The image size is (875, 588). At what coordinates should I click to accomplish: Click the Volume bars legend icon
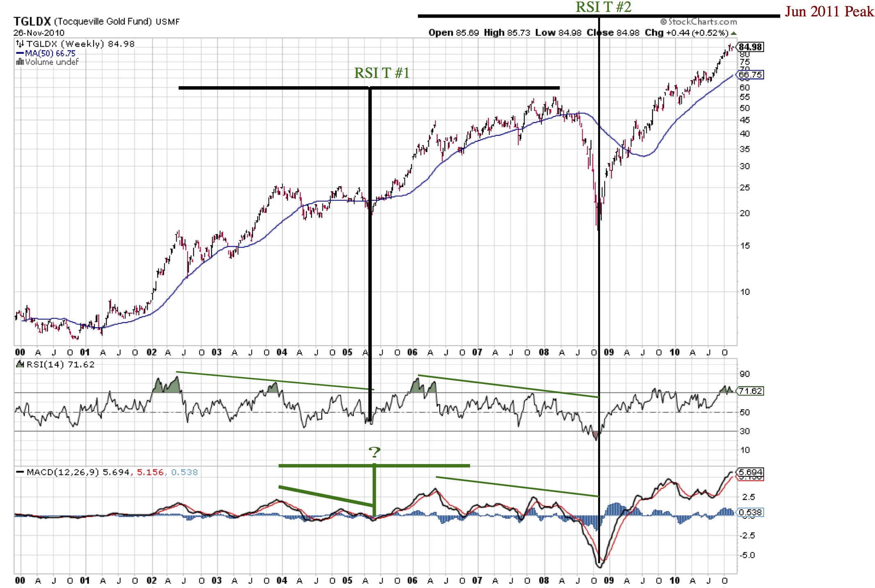20,62
